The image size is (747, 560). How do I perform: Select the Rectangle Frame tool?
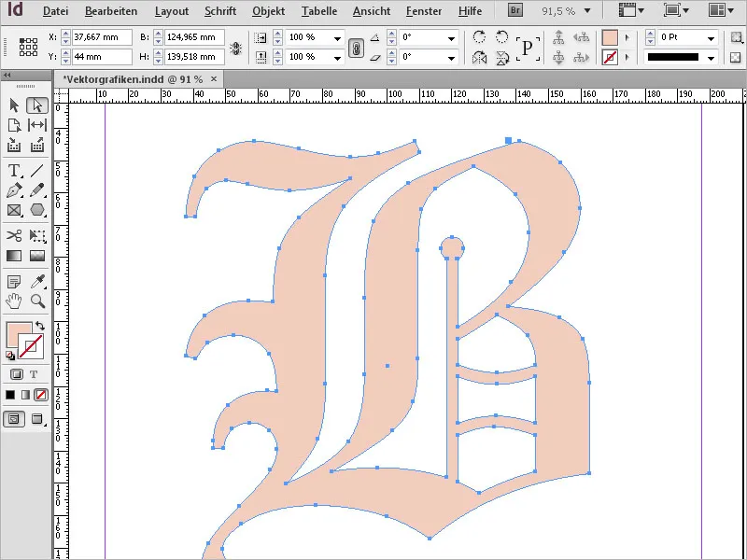tap(14, 210)
